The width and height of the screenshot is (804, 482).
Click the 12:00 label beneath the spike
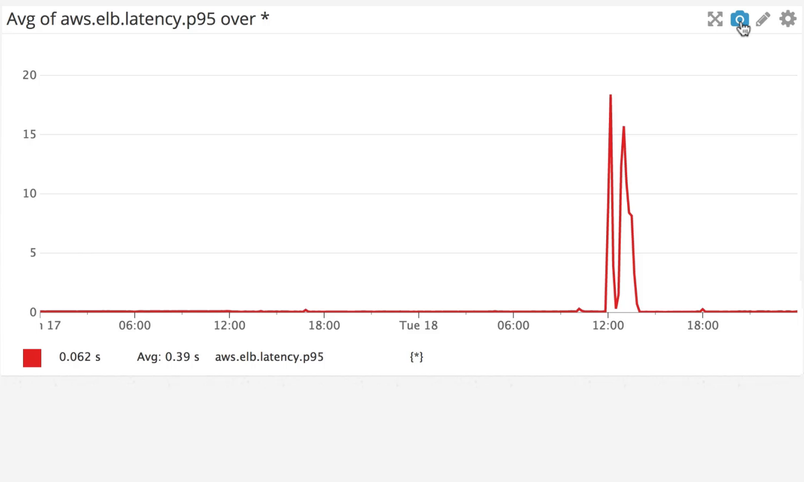tap(608, 326)
